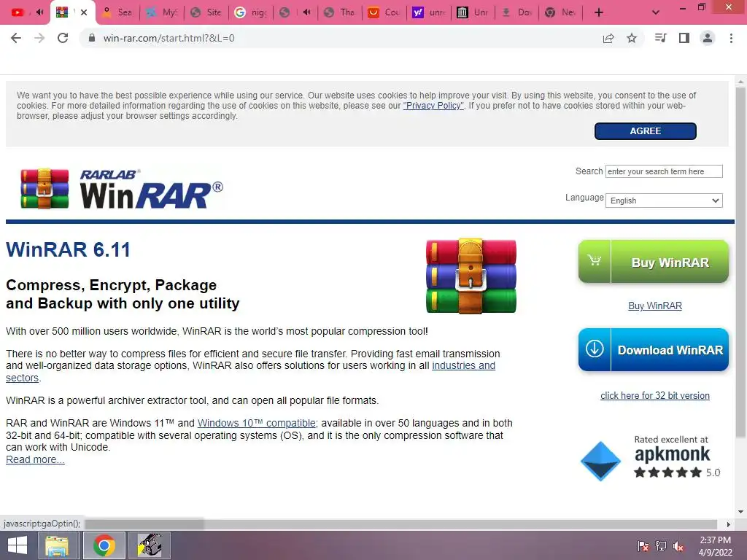Reload the win-rar.com page

click(63, 38)
